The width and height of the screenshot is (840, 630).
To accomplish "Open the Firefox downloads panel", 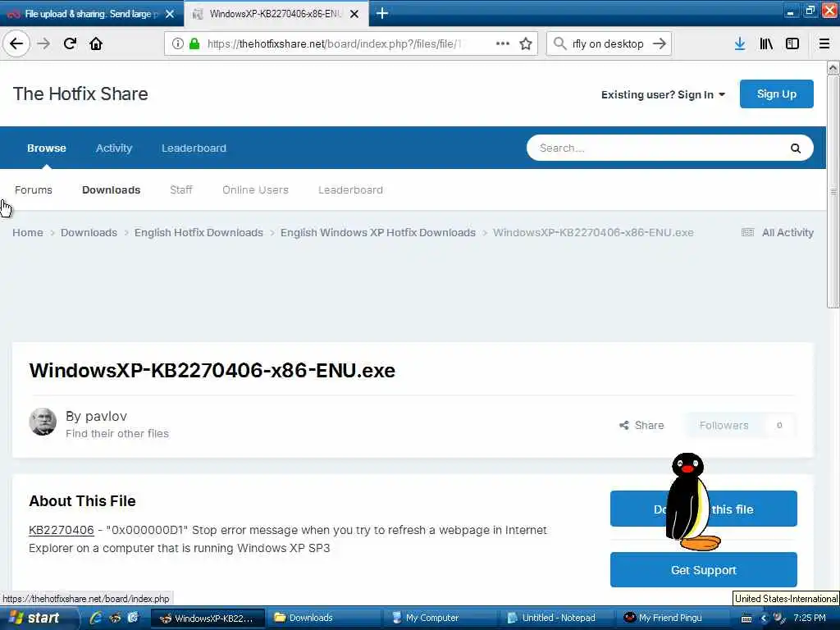I will click(740, 43).
